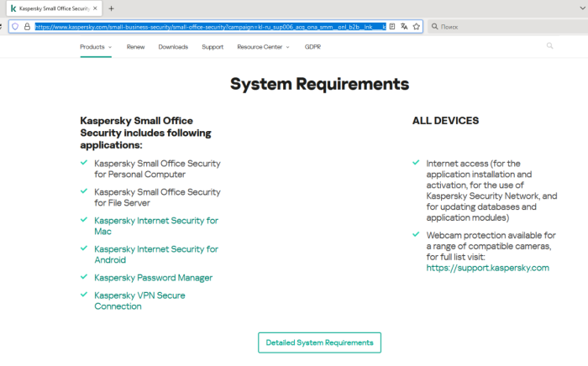Bookmark this page with the star icon
The width and height of the screenshot is (588, 366).
pyautogui.click(x=417, y=27)
